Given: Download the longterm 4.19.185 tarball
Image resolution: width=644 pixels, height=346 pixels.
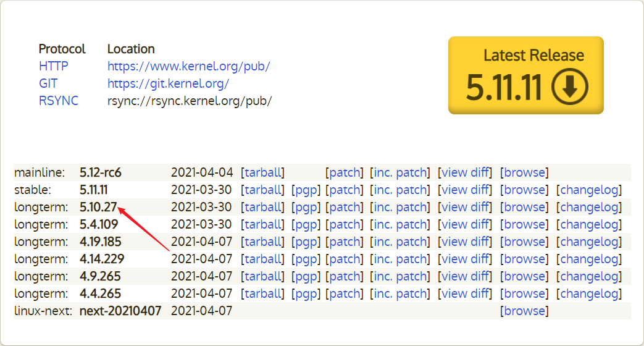Looking at the screenshot, I should click(262, 242).
